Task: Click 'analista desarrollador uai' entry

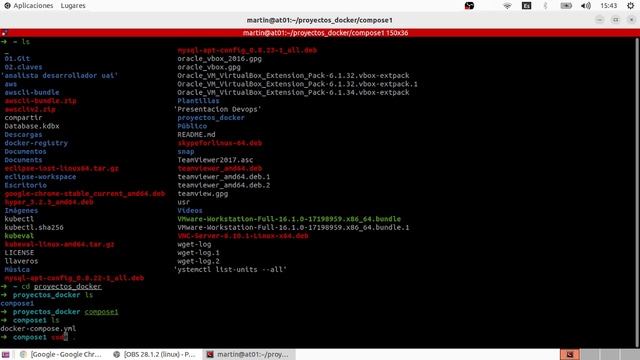Action: tap(59, 76)
